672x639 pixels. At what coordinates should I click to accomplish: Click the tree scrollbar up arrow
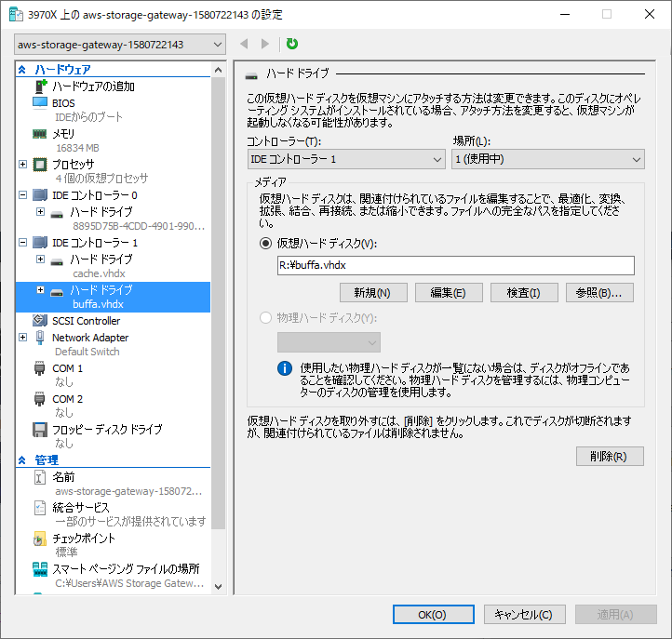click(x=218, y=70)
